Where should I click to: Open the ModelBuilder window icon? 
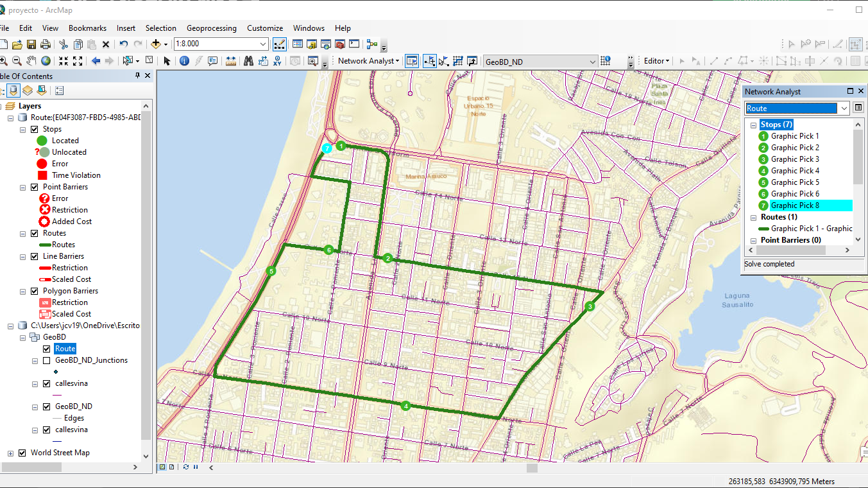point(371,44)
